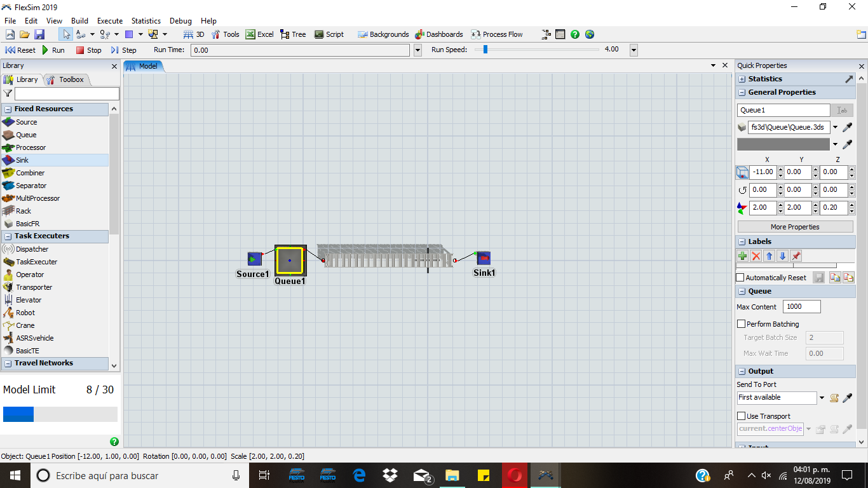Image resolution: width=868 pixels, height=488 pixels.
Task: Click the New model toolbar icon
Action: click(10, 34)
